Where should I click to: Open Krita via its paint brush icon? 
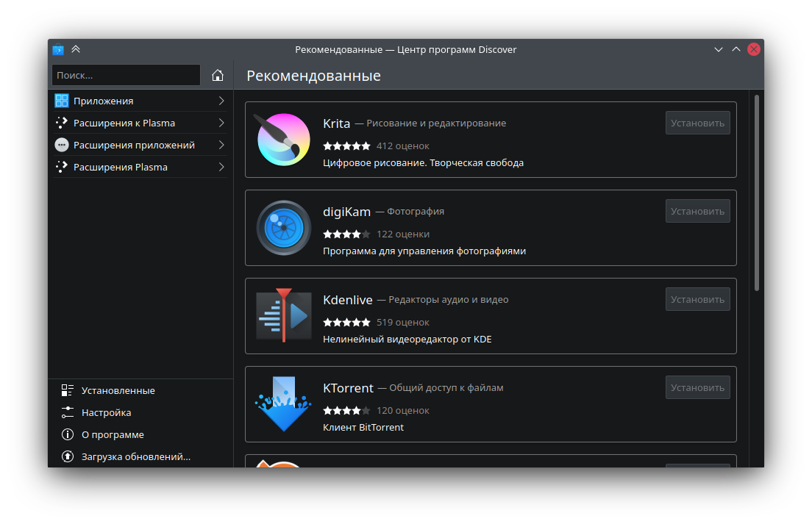click(283, 140)
